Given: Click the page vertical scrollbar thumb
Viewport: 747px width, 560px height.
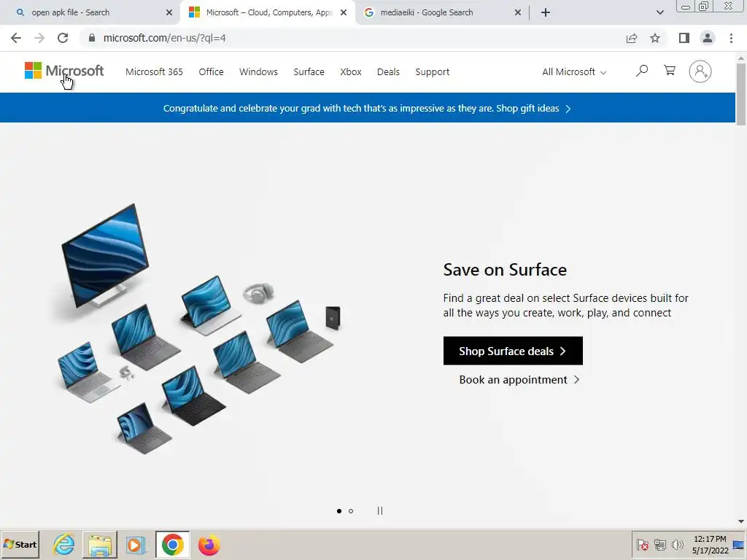Looking at the screenshot, I should pyautogui.click(x=741, y=94).
